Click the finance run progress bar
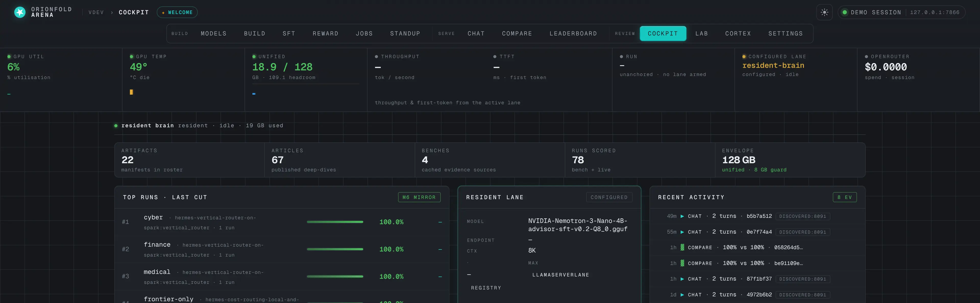Screen dimensions: 980x303 click(335, 249)
